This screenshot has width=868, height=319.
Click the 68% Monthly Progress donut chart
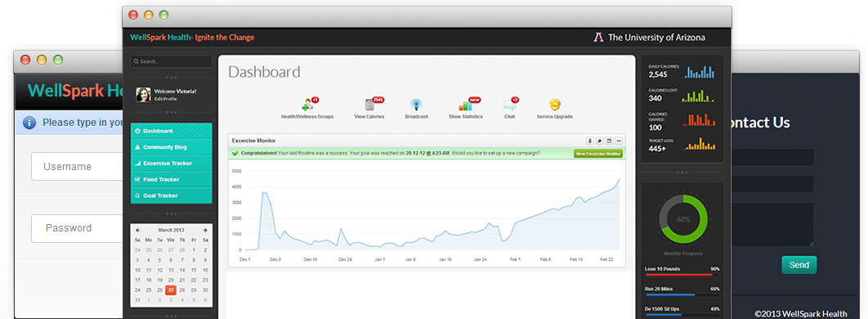683,218
